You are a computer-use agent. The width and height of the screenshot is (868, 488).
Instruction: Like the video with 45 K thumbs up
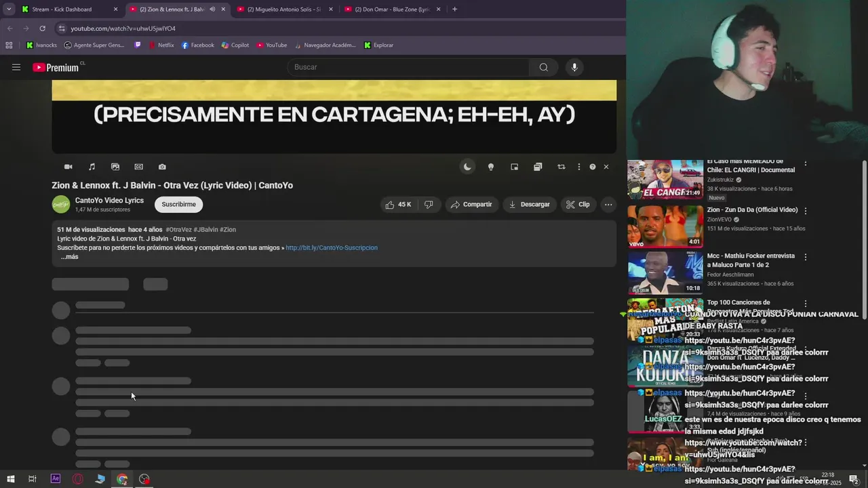[x=398, y=205]
